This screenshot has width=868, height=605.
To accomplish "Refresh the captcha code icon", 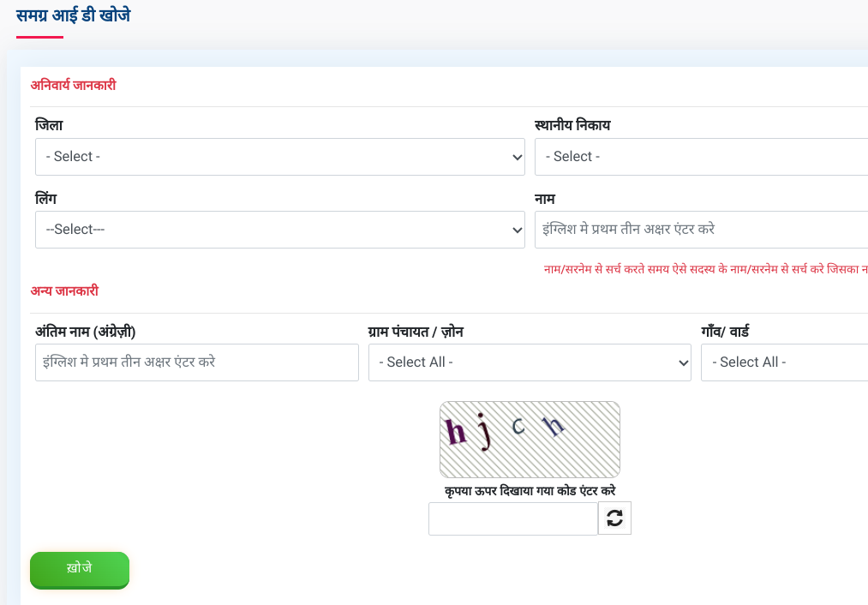I will click(614, 518).
